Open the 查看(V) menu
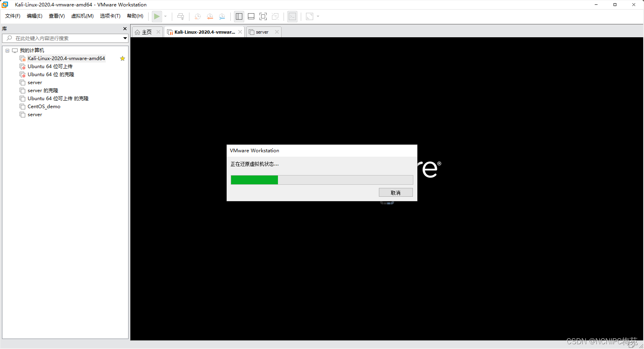 click(56, 16)
